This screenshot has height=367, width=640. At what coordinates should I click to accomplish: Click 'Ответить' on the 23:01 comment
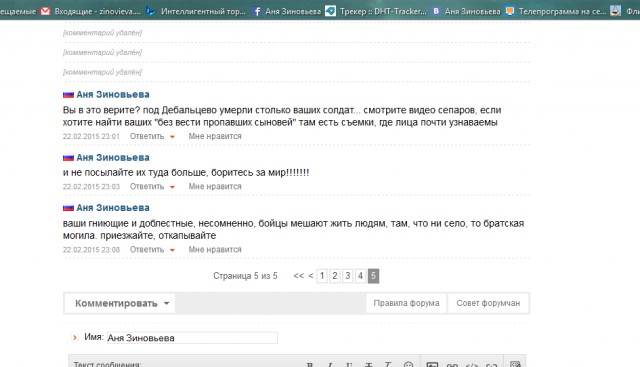pyautogui.click(x=147, y=136)
